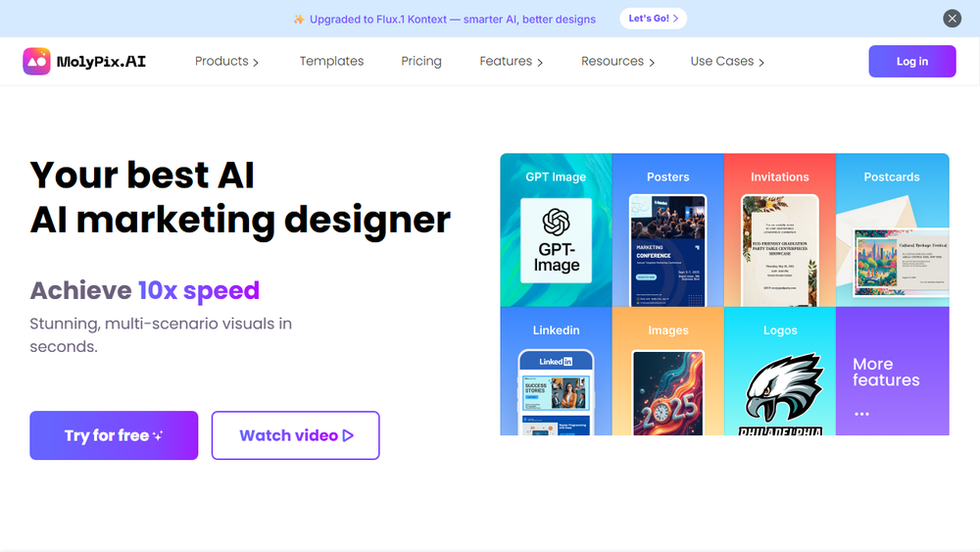
Task: Open the Invitations tile
Action: pos(780,230)
